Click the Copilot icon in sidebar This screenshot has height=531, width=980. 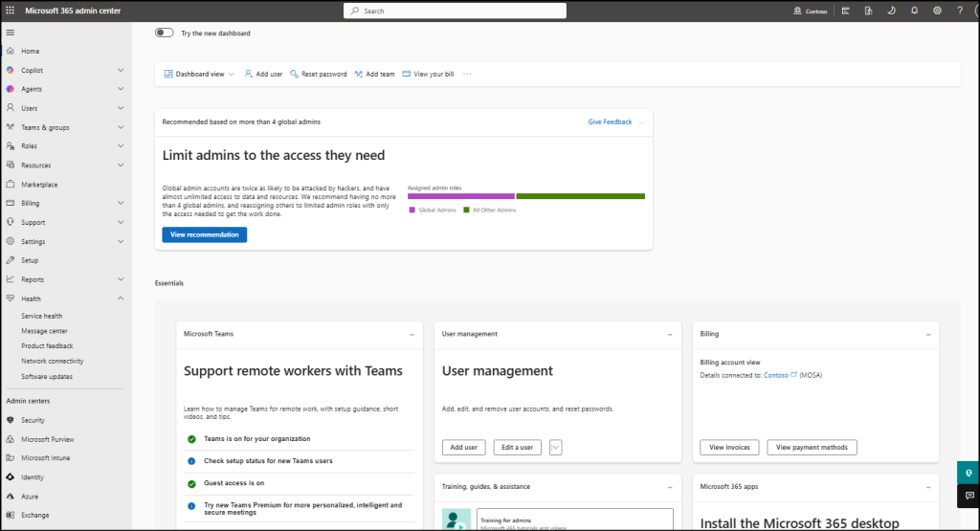(10, 71)
